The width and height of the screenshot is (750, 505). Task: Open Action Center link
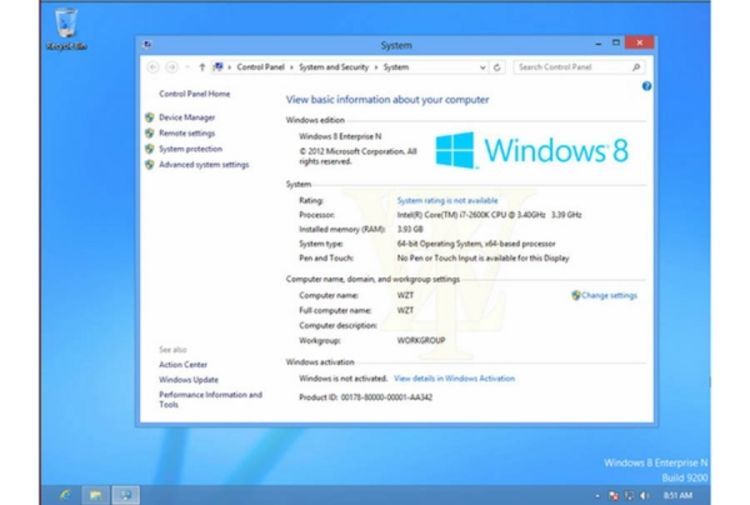pyautogui.click(x=183, y=364)
